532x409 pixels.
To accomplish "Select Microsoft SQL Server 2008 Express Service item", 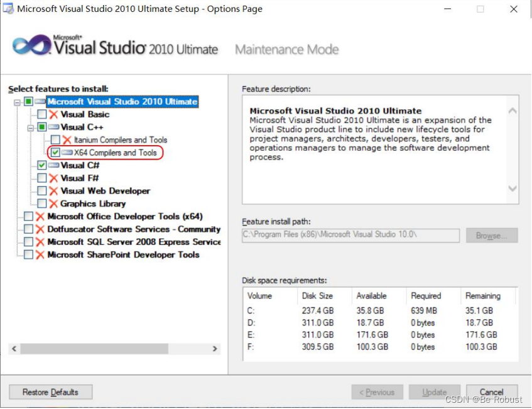I will [x=134, y=242].
